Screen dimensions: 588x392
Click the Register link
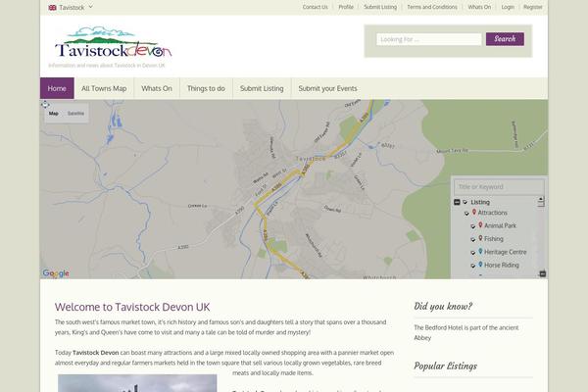(533, 7)
